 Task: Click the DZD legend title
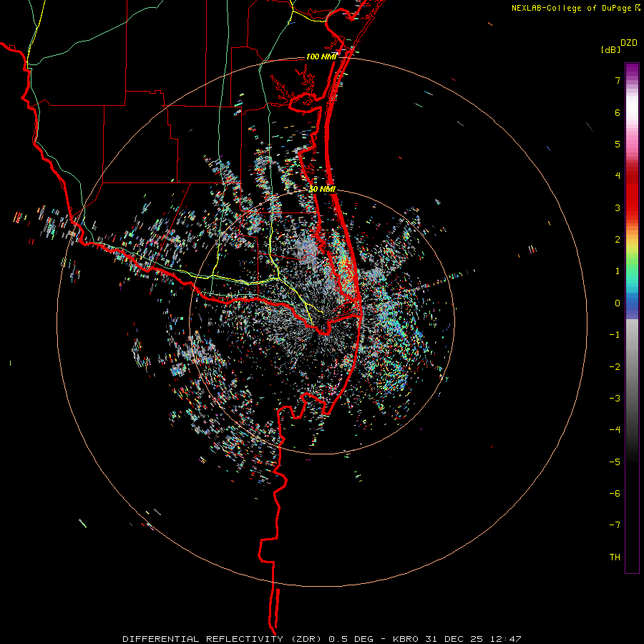[x=629, y=43]
